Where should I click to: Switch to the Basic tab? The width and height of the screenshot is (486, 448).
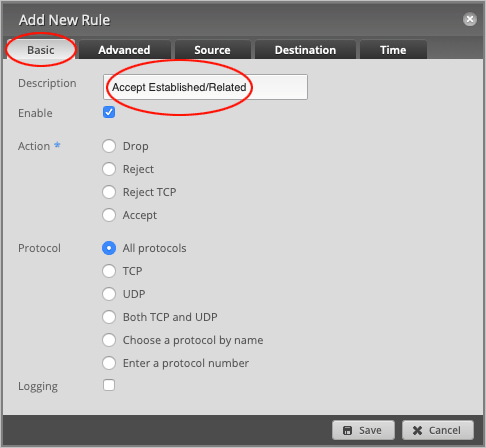pos(41,50)
